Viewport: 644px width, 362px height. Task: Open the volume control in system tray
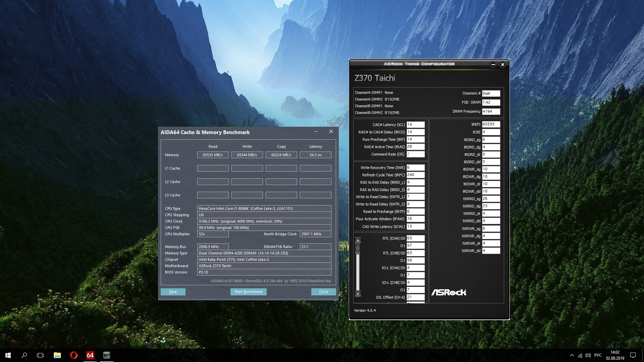(588, 355)
